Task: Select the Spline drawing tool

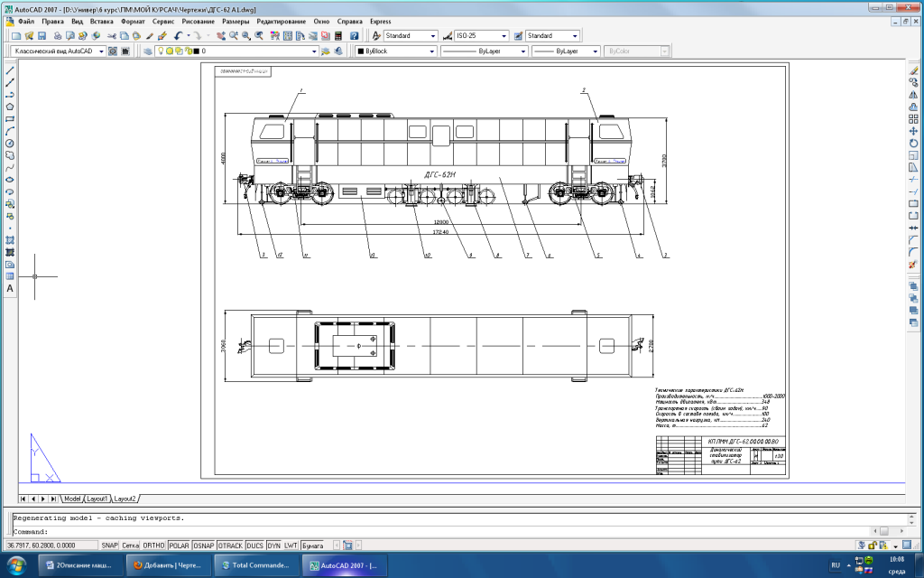Action: point(10,167)
